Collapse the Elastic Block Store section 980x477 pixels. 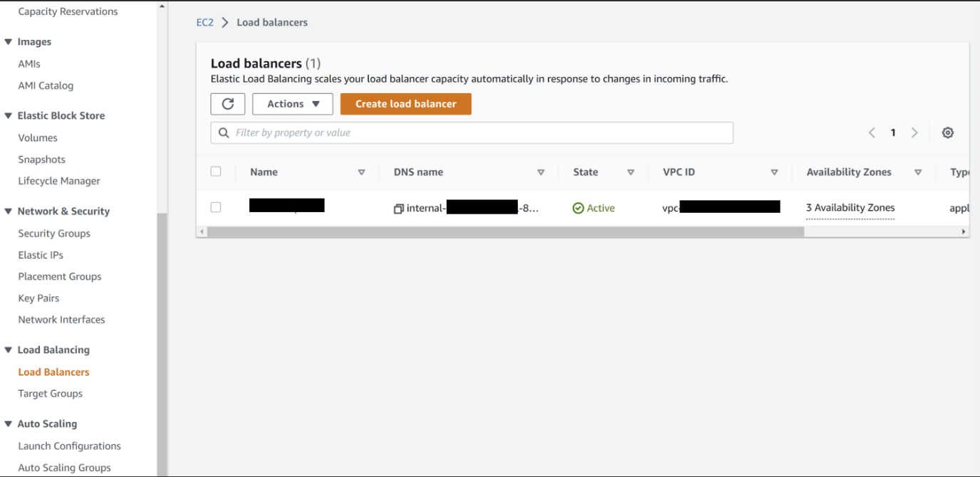point(9,116)
